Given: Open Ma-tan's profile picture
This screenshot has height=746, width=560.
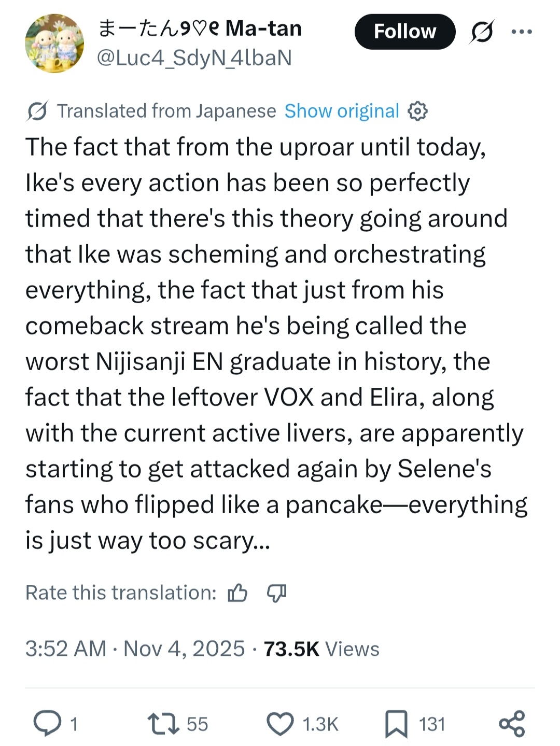Looking at the screenshot, I should coord(54,44).
